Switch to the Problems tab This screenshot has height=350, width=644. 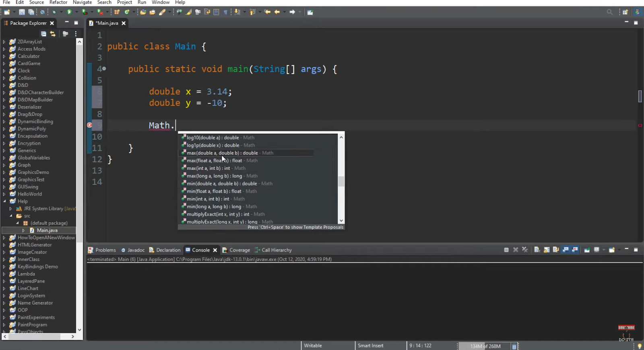point(102,250)
